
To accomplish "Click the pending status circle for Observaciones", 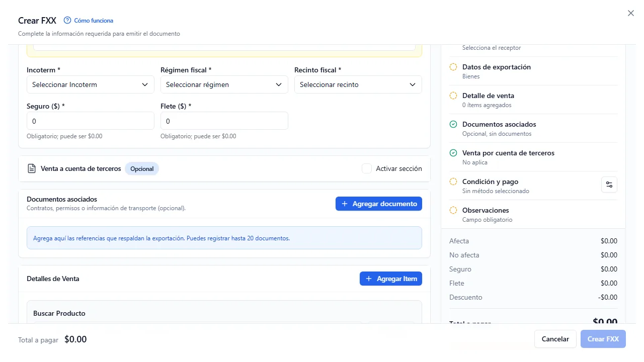I will click(453, 210).
